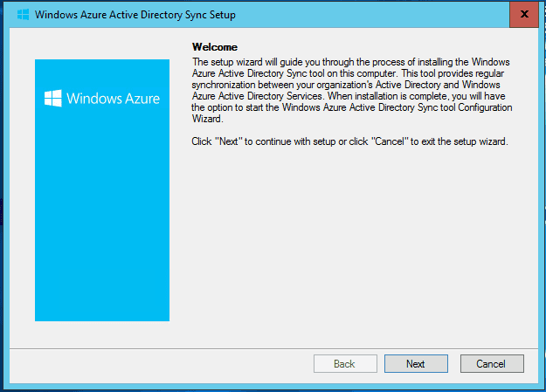546x392 pixels.
Task: Select the "Windows Azure Active Directory Sync Setup" title text
Action: [135, 15]
